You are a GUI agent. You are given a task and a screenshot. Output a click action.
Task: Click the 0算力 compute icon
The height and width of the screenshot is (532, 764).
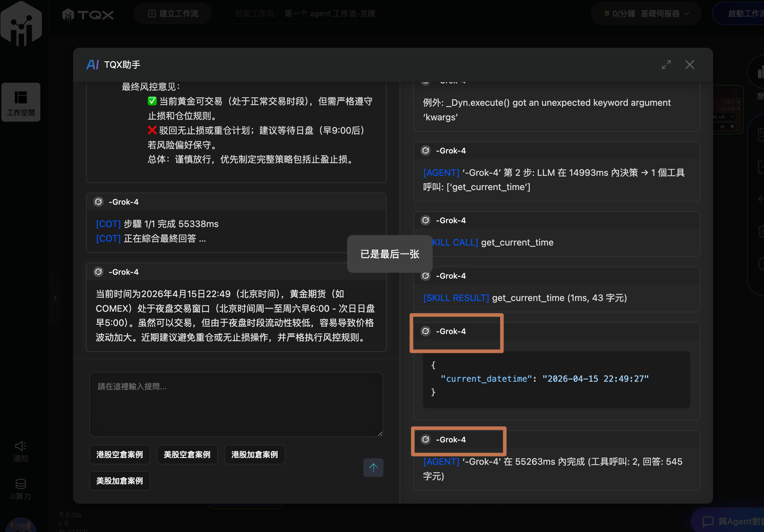pyautogui.click(x=21, y=489)
